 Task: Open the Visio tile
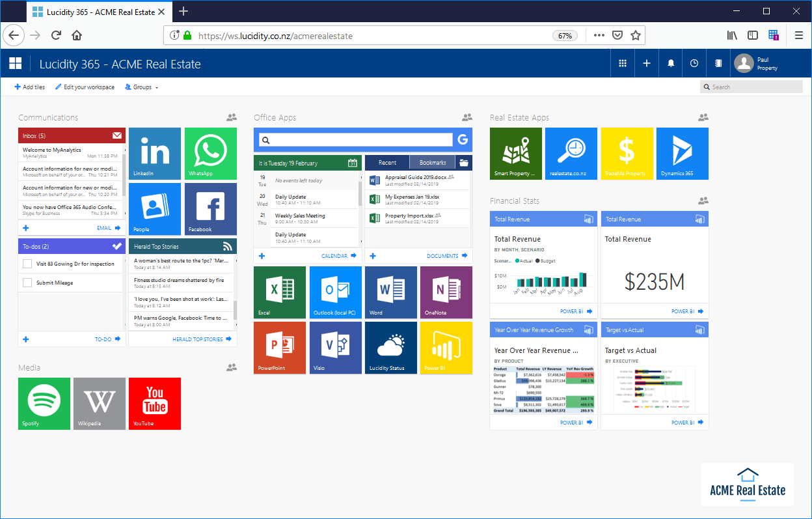click(x=336, y=348)
